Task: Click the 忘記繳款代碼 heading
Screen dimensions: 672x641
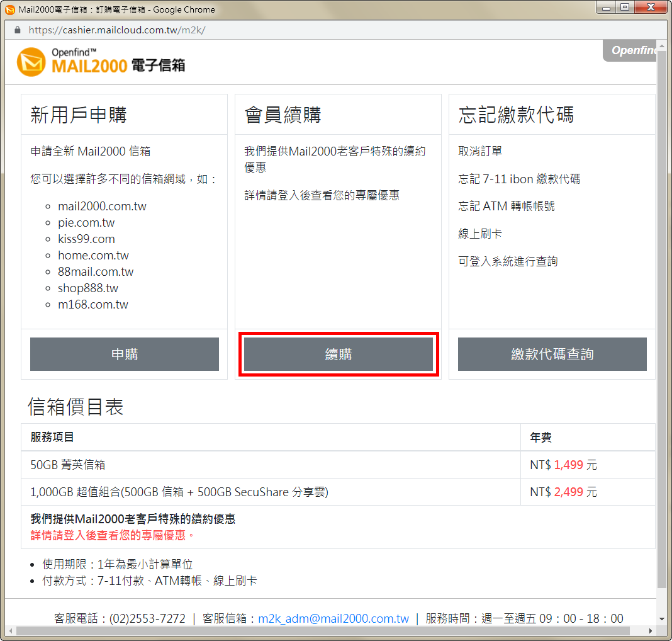Action: coord(516,115)
